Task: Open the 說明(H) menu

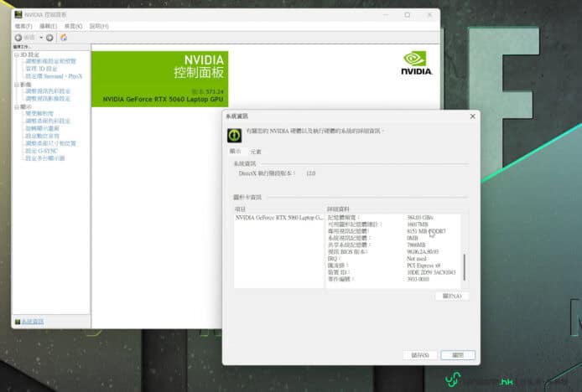Action: tap(98, 26)
